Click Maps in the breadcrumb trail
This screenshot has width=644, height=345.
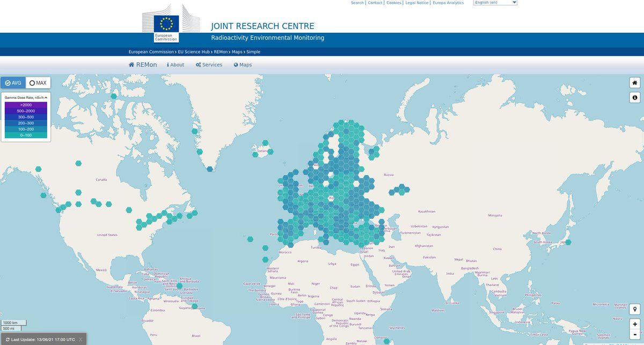point(237,52)
